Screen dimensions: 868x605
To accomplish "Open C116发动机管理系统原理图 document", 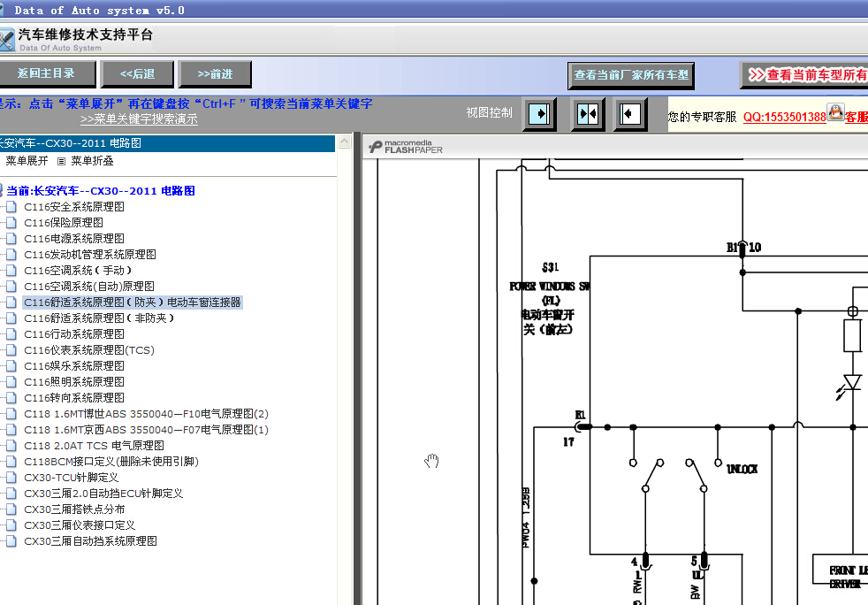I will pos(90,255).
